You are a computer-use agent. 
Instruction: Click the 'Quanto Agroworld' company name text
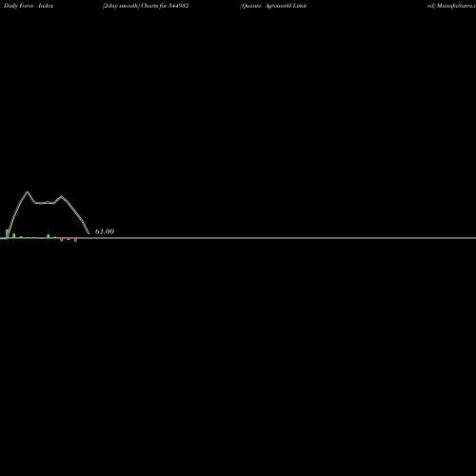[267, 6]
